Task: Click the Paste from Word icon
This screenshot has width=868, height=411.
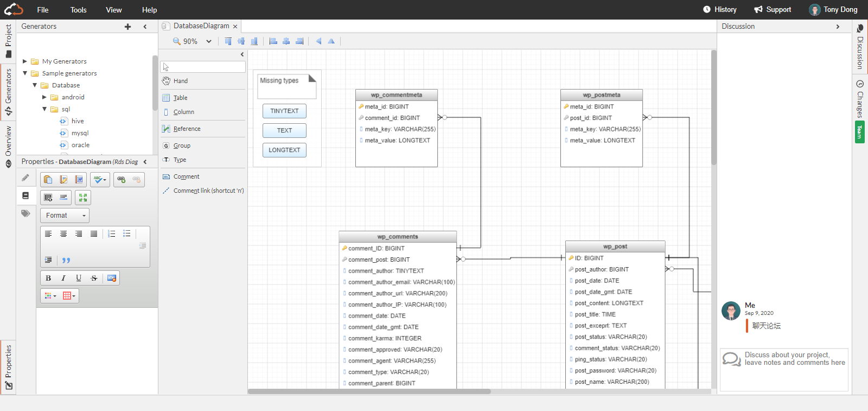Action: 79,180
